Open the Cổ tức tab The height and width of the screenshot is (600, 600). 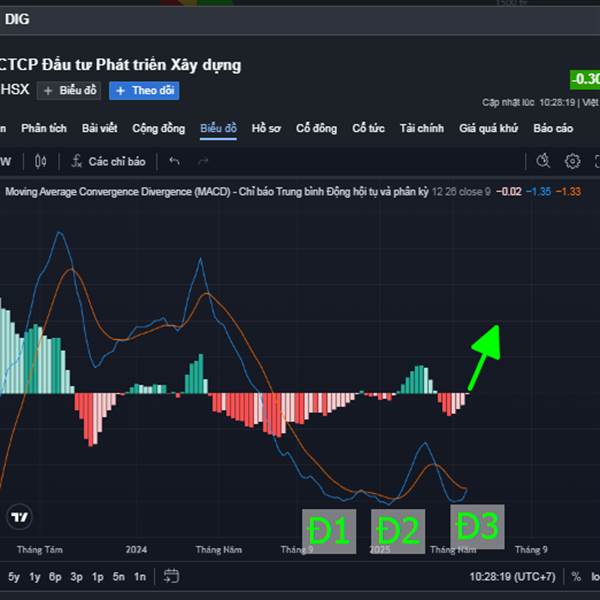point(368,128)
